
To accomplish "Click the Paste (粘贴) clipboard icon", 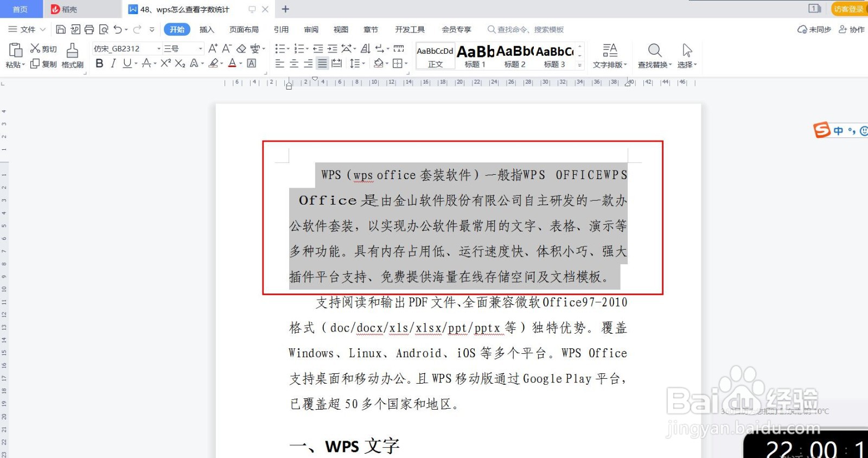I will (x=15, y=51).
